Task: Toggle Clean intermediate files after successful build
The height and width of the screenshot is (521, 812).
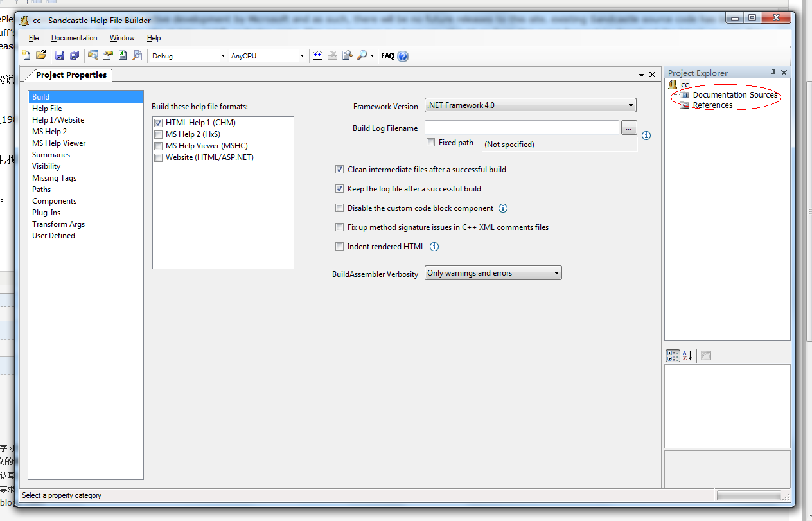Action: pyautogui.click(x=339, y=170)
